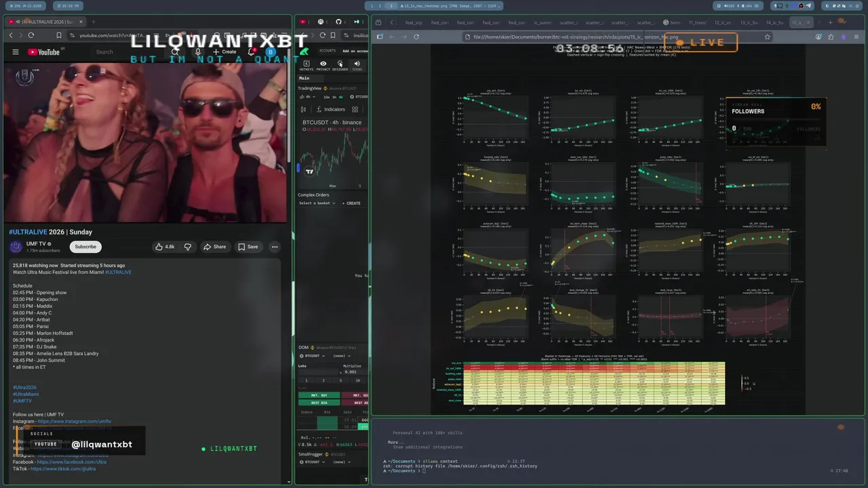Click the MKT. BUY button
This screenshot has height=488, width=868.
click(319, 395)
